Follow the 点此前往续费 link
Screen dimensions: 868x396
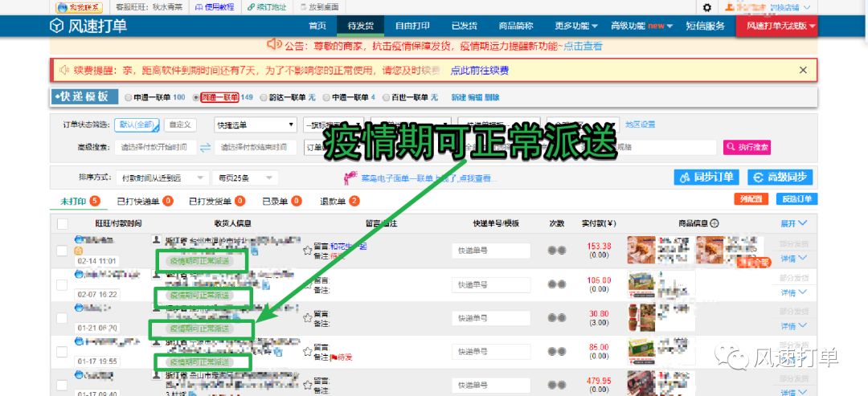(479, 70)
